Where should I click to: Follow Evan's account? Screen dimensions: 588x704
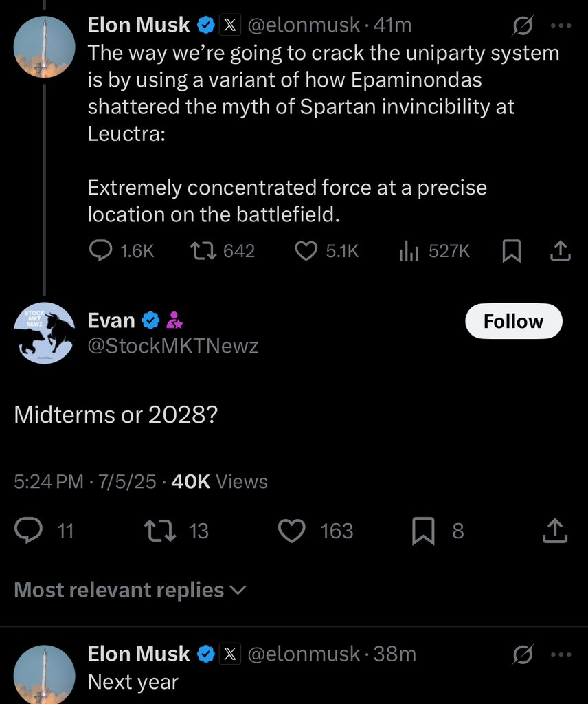click(514, 321)
